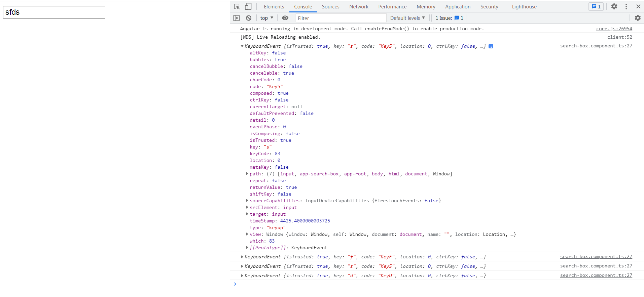Screen dimensions: 644x297
Task: Open search-box.component.ts:27 link of expanded event
Action: (596, 46)
